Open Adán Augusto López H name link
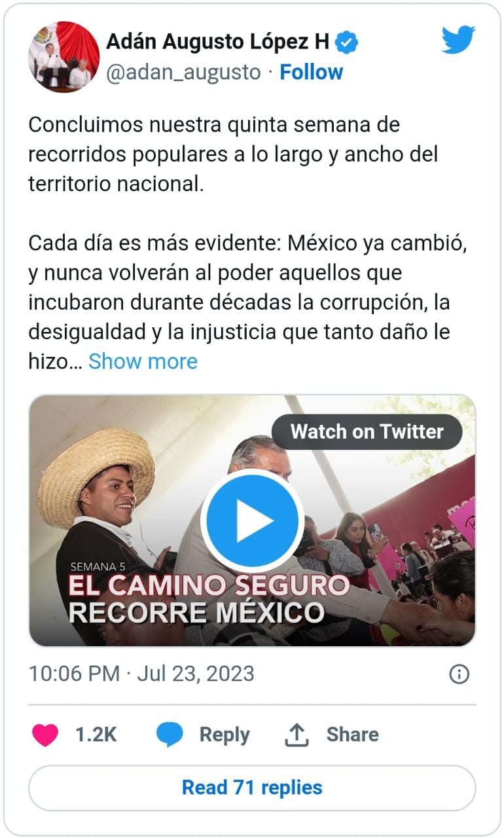Viewport: 504px width, 838px height. tap(218, 43)
